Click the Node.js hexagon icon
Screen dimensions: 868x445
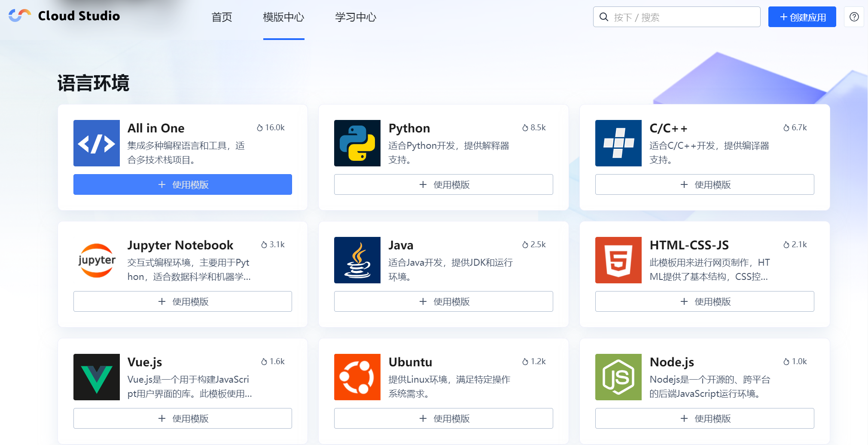click(x=618, y=377)
